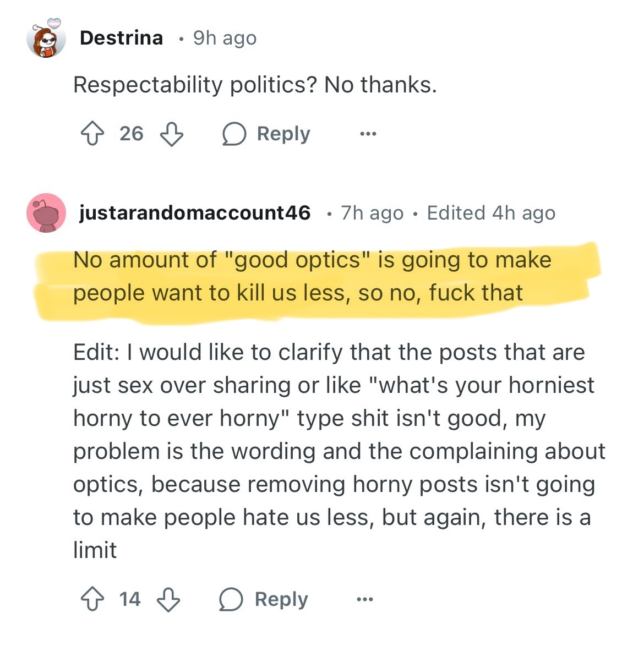Click the yellow highlighted comment text
The height and width of the screenshot is (651, 644).
click(x=312, y=276)
